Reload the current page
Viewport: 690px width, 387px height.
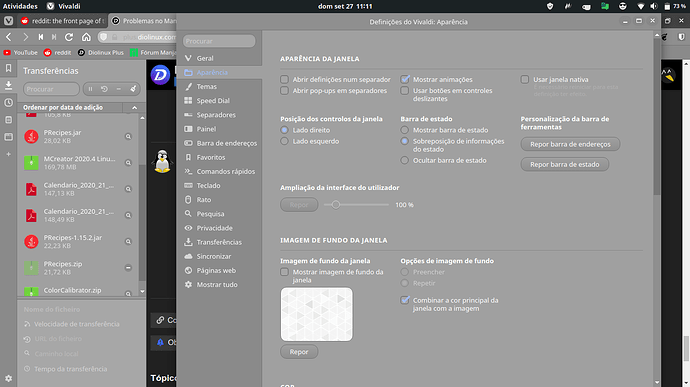(x=69, y=37)
